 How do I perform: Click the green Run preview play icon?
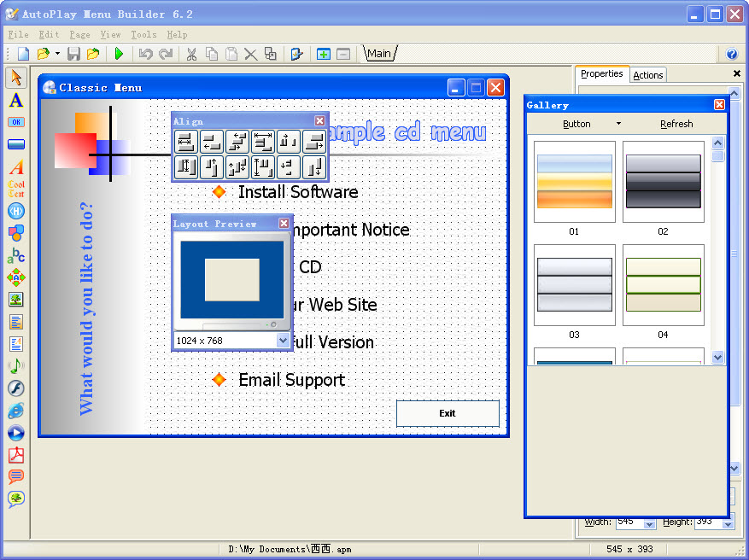[119, 54]
